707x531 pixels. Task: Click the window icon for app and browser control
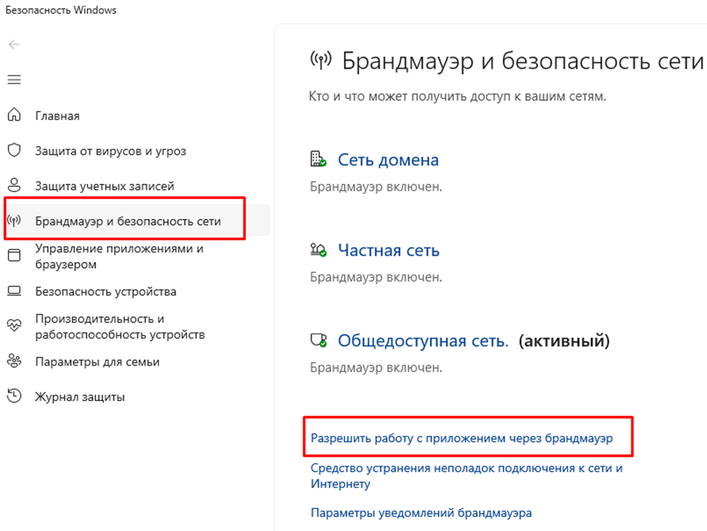pyautogui.click(x=14, y=256)
